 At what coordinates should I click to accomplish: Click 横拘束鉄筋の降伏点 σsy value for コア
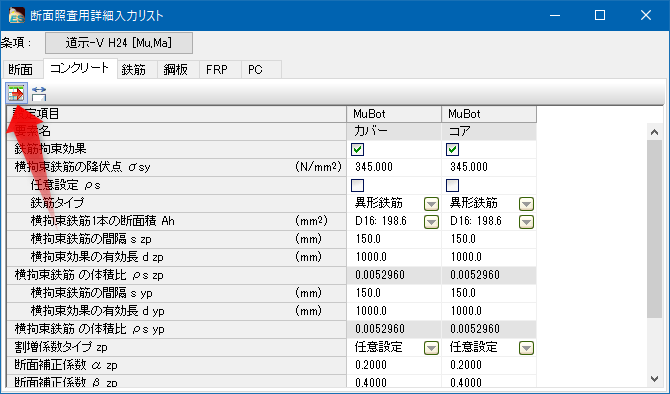[x=489, y=167]
